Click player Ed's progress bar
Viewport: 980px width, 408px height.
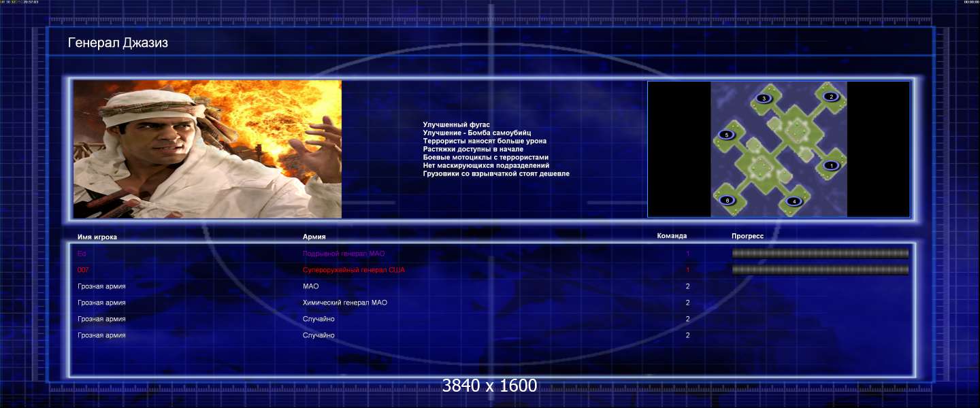pos(820,254)
